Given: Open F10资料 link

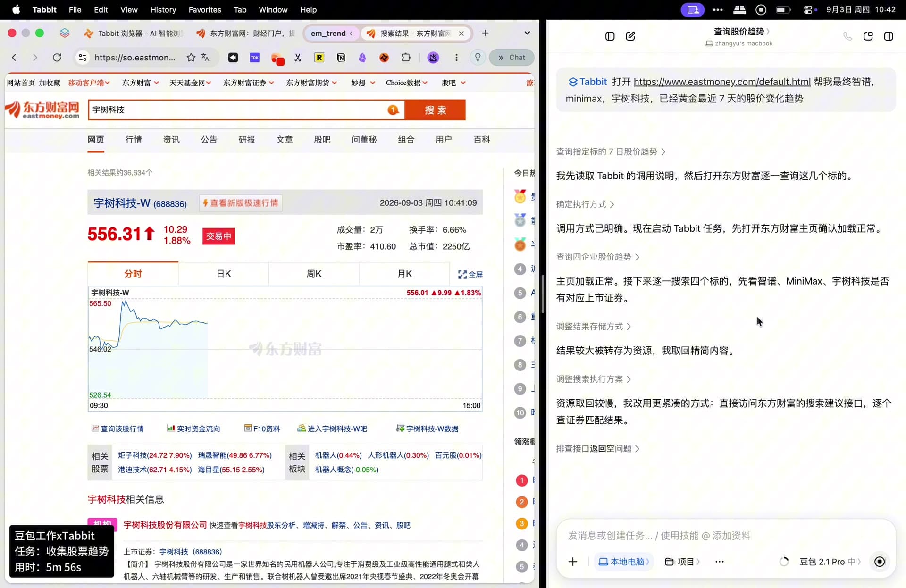Looking at the screenshot, I should (x=262, y=428).
